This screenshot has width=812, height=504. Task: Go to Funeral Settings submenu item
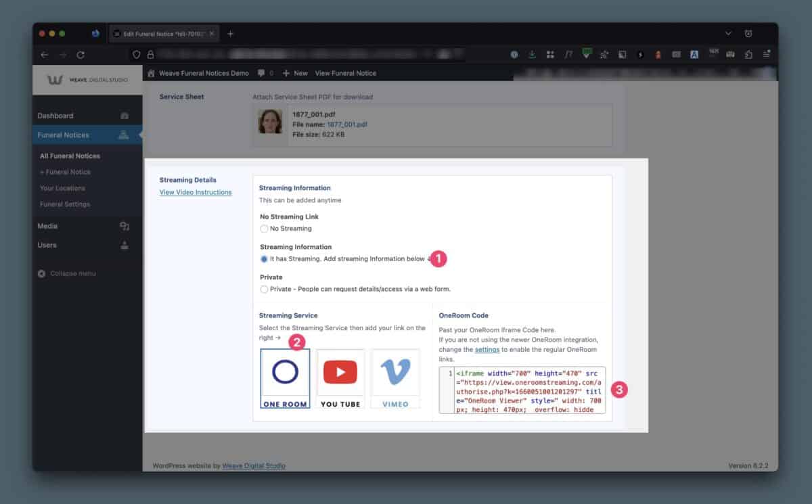[64, 204]
